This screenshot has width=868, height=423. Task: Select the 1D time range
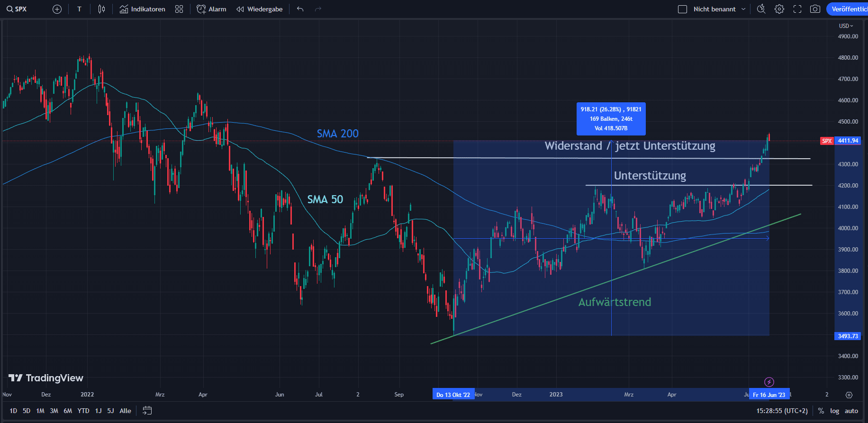(x=13, y=411)
